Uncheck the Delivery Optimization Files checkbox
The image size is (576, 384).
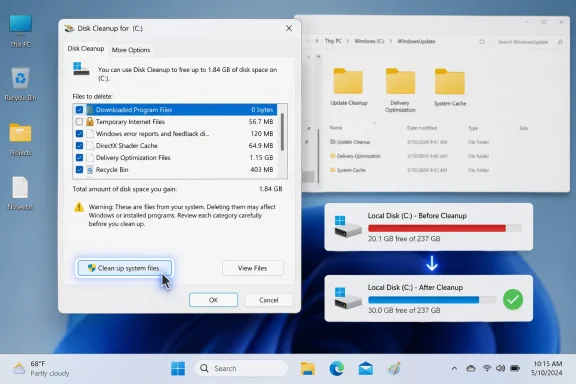click(79, 158)
